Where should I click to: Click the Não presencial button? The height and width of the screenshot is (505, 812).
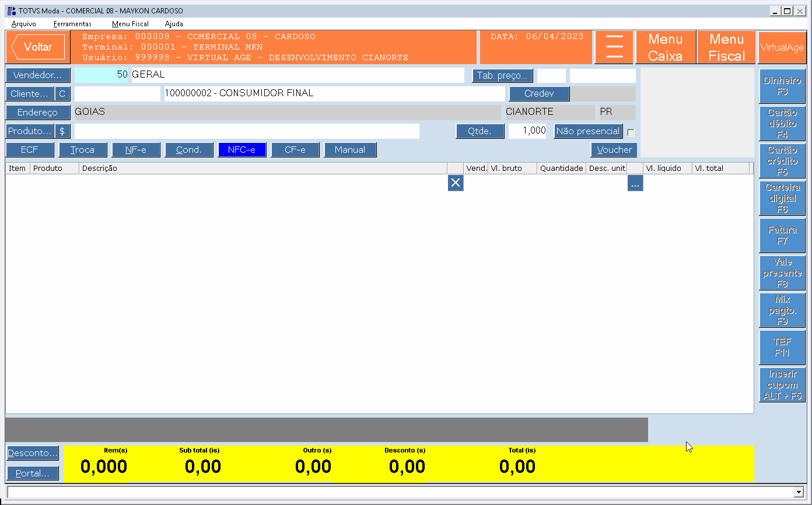588,131
